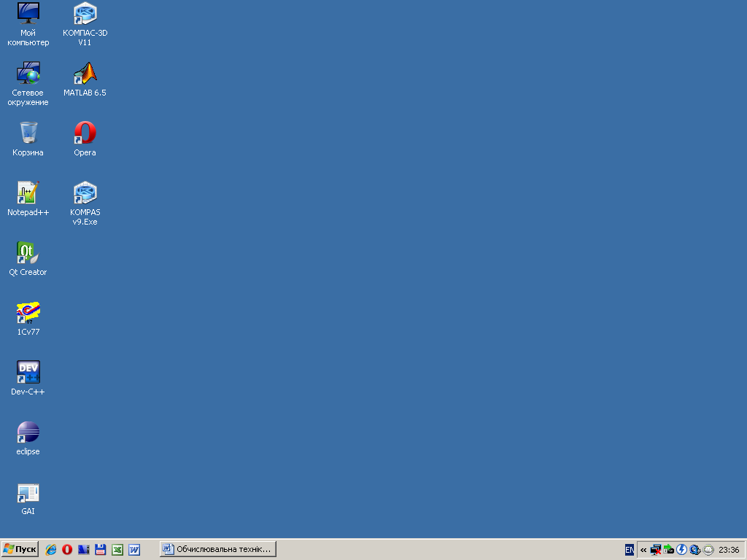747x560 pixels.
Task: Expand hidden tray icons with the chevron
Action: coord(643,550)
